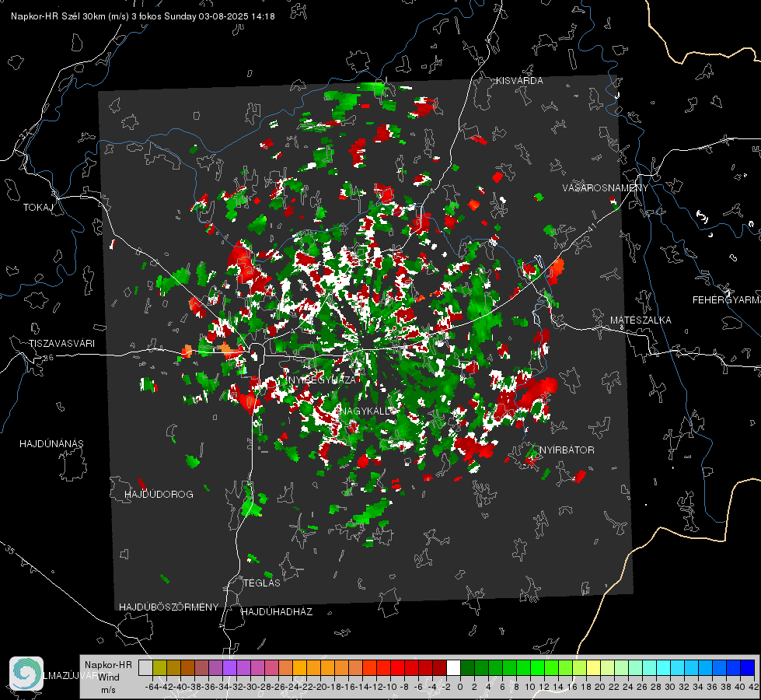Pick the cyan swatch above 28
761x700 pixels.
click(x=663, y=667)
